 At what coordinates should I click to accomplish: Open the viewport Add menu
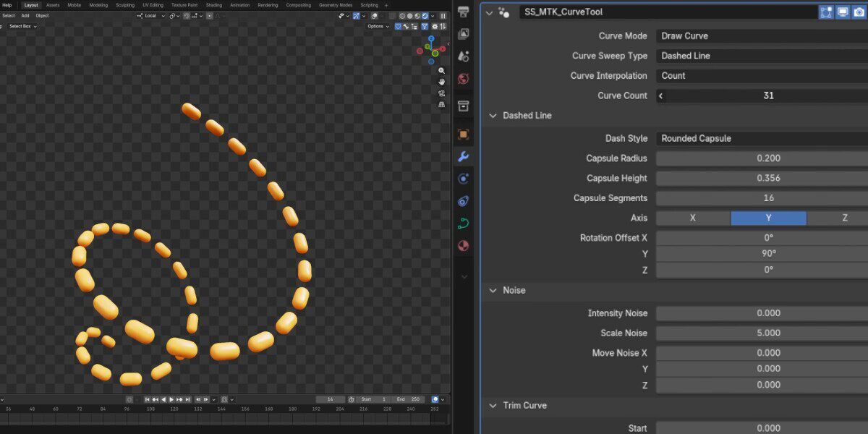tap(25, 16)
